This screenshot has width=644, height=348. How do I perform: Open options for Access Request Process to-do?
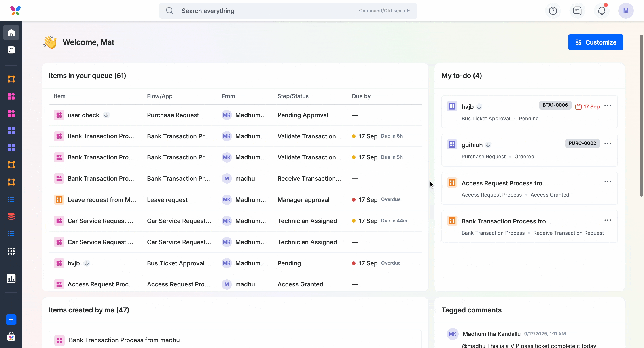click(608, 182)
